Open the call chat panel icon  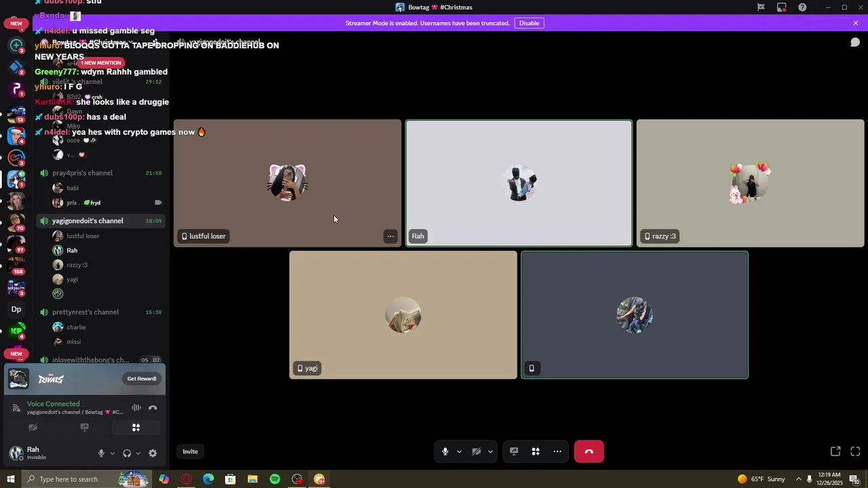[x=855, y=42]
